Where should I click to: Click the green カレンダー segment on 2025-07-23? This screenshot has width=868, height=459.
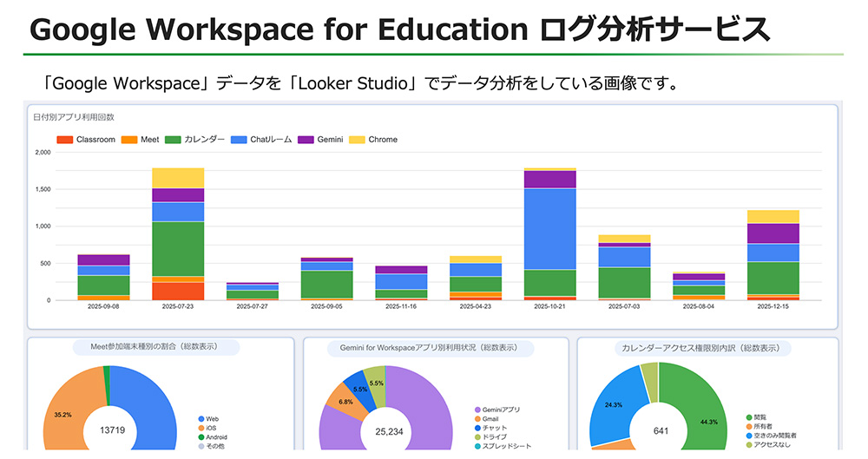pos(178,249)
